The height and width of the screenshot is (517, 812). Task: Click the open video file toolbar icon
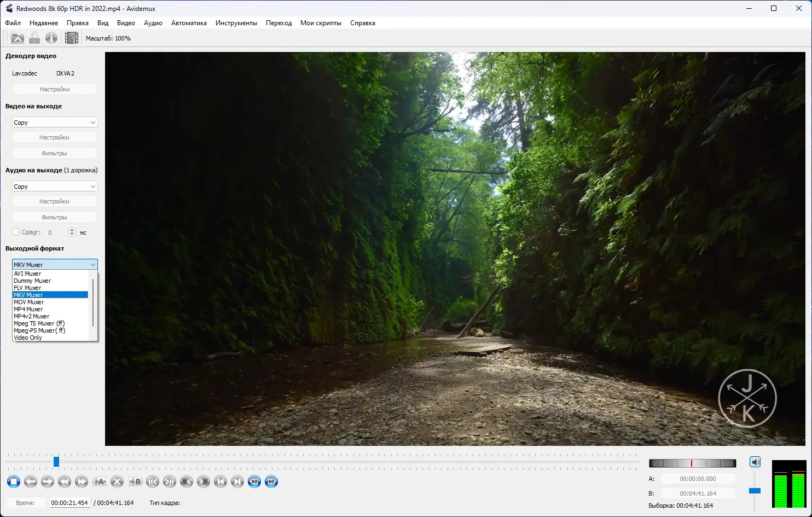pyautogui.click(x=18, y=38)
